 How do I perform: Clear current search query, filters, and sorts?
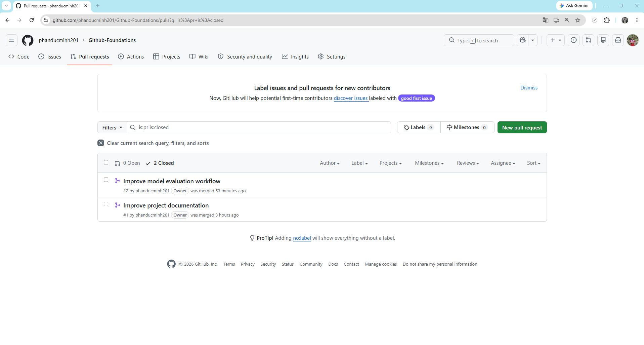tap(153, 143)
